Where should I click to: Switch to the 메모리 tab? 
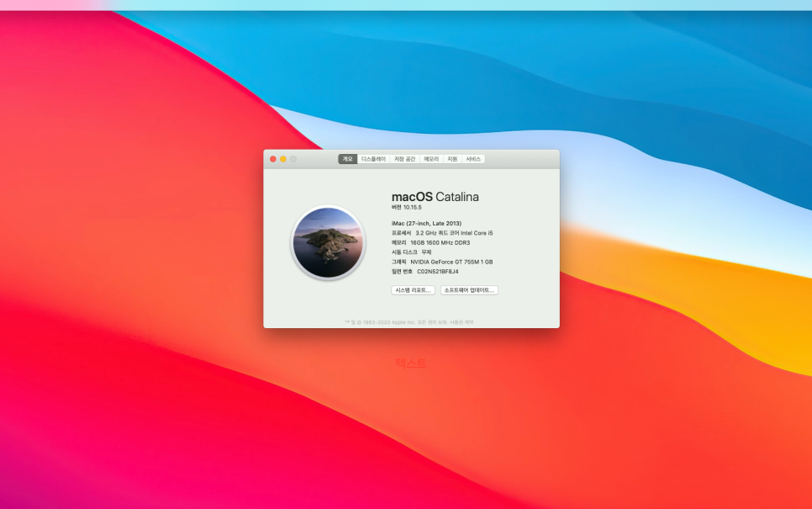coord(431,159)
